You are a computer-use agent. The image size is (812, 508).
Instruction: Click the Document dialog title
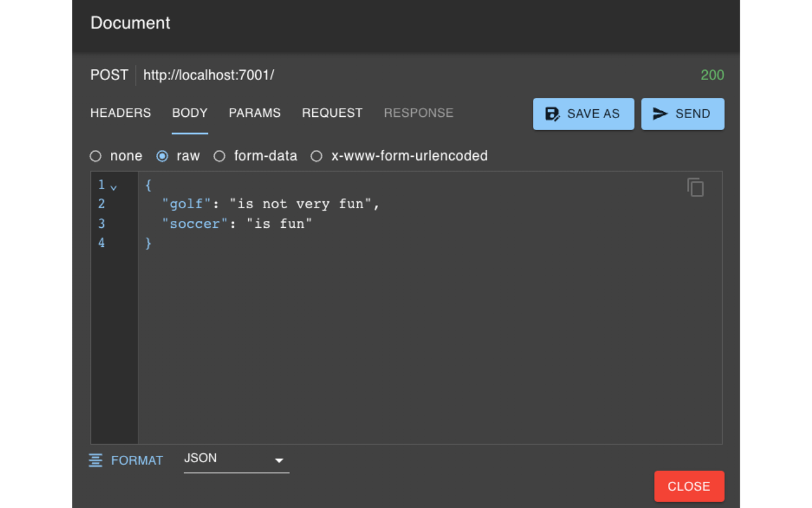point(130,23)
